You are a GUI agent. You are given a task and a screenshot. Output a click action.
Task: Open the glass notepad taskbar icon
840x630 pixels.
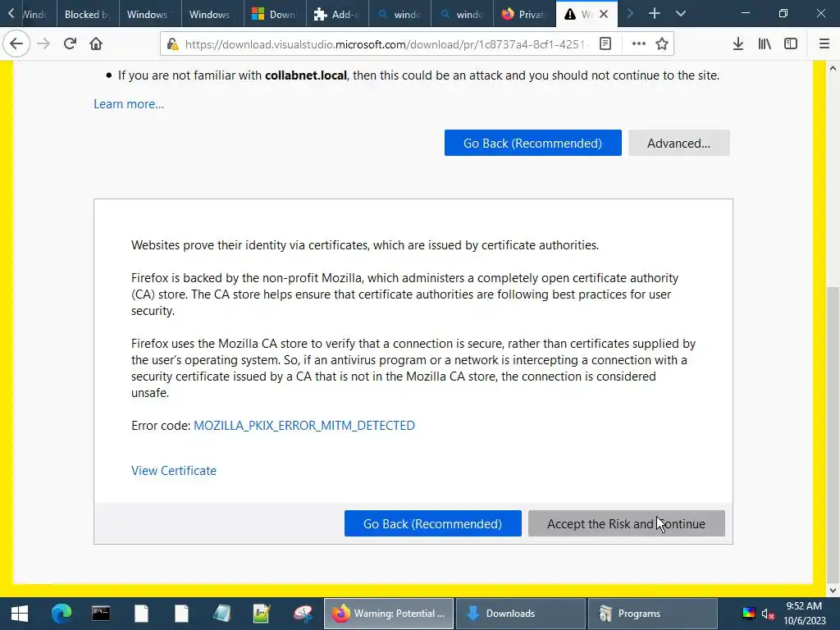point(221,614)
